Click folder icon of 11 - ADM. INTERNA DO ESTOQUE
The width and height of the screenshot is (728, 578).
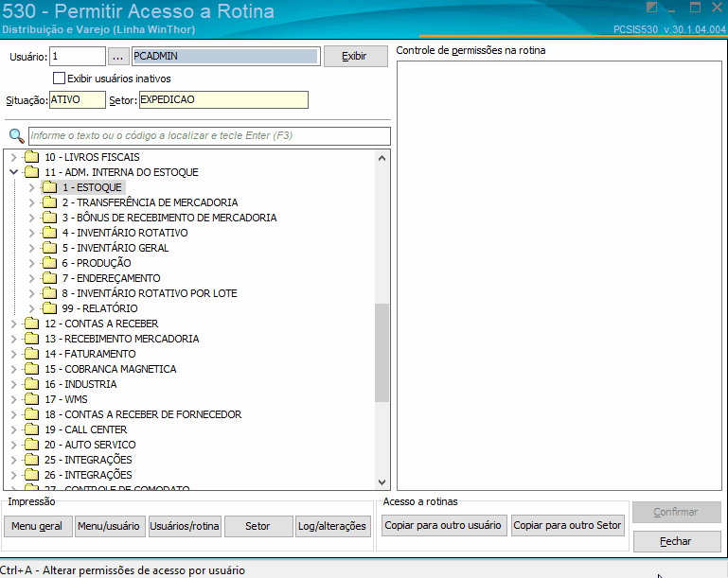pos(31,172)
